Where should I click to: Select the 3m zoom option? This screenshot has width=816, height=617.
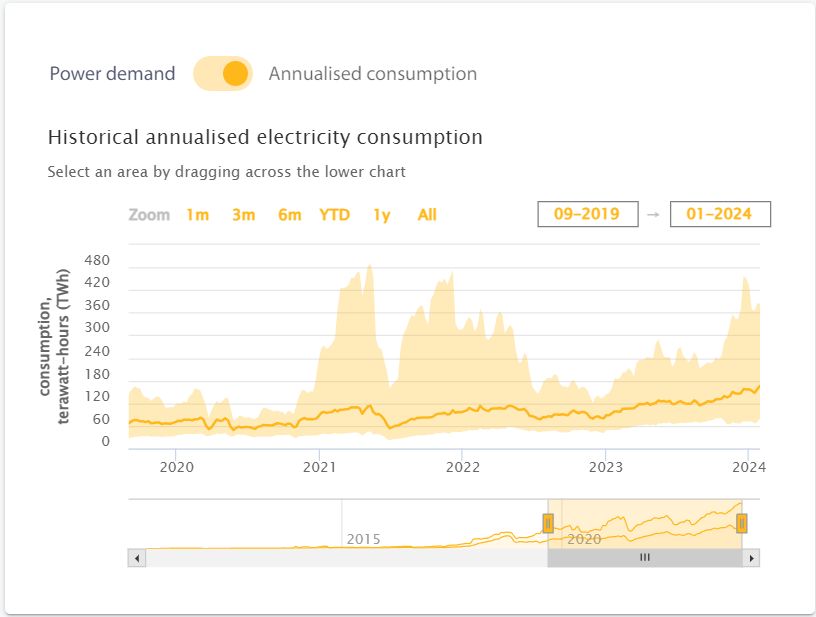pos(243,214)
